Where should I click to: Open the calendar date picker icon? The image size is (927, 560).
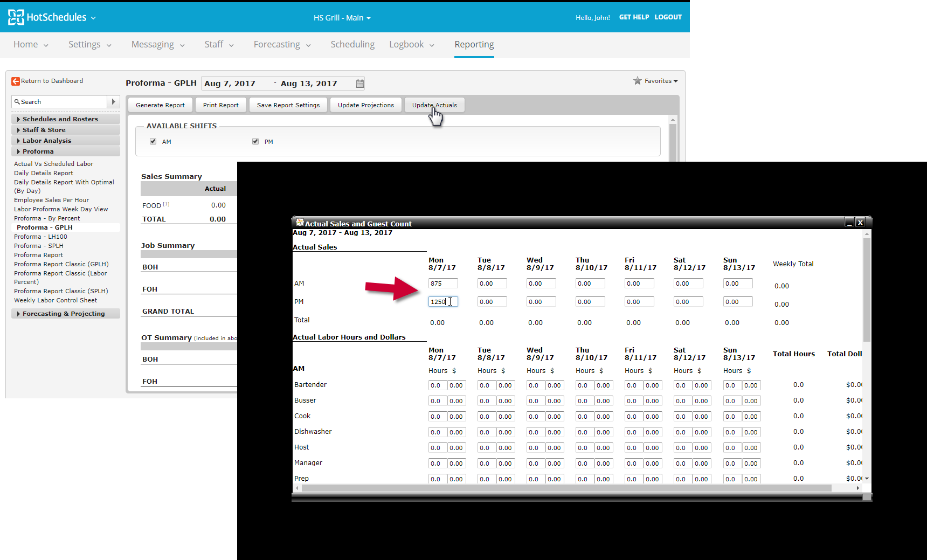click(x=360, y=84)
